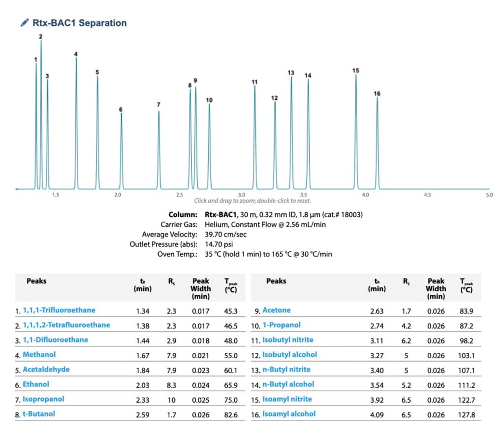Click the Ethanol link in table
Viewport: 504px width, 441px height.
(36, 384)
